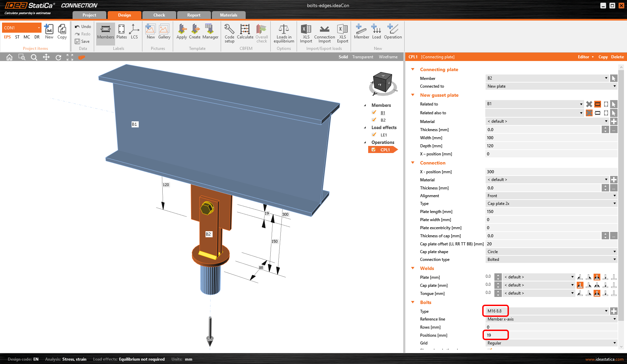Collapse the Welds section
Screen dimensions: 627x364
tap(413, 268)
